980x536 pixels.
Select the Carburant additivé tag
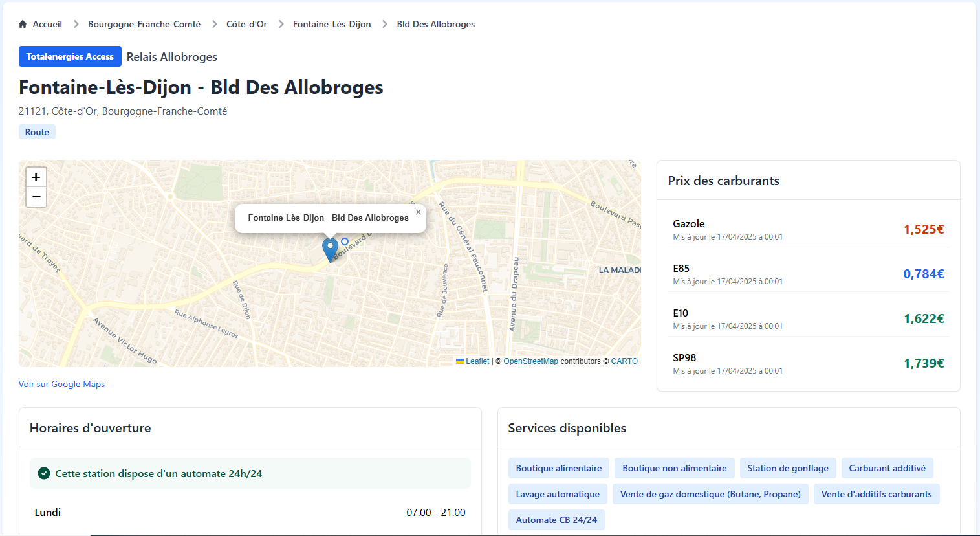click(x=887, y=468)
